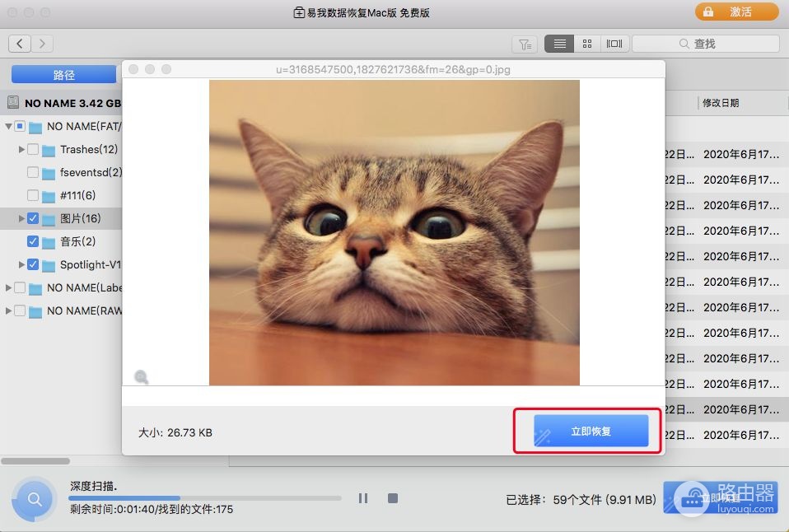Expand the Trashes(12) folder
The image size is (789, 532).
click(21, 150)
